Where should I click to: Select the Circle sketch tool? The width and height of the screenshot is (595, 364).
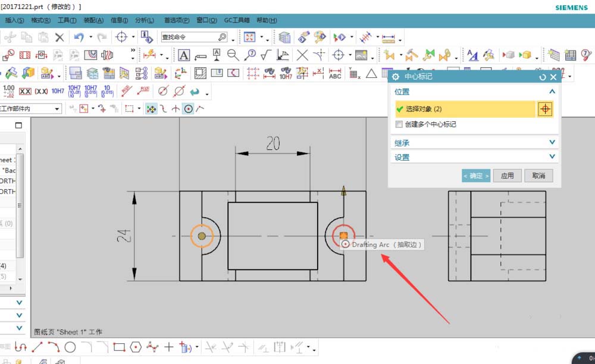[x=70, y=347]
